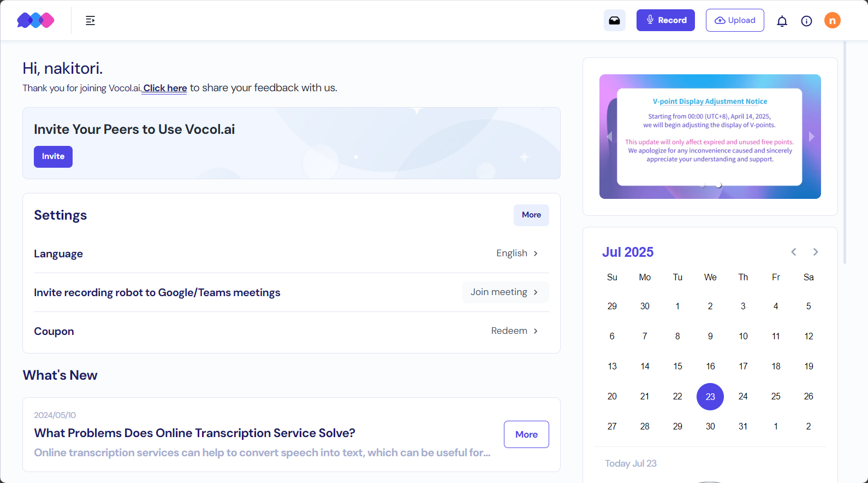
Task: Choose June 29 in calendar grid
Action: tap(612, 307)
